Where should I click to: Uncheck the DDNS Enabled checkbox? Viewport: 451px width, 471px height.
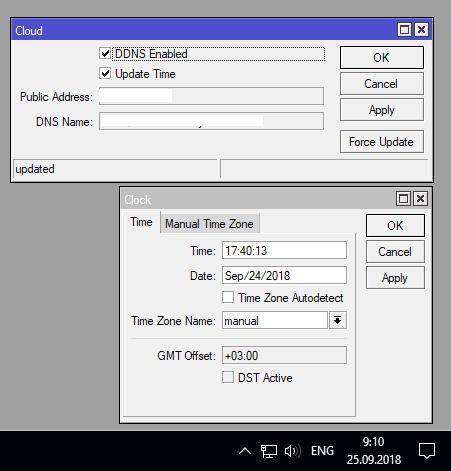pyautogui.click(x=105, y=53)
